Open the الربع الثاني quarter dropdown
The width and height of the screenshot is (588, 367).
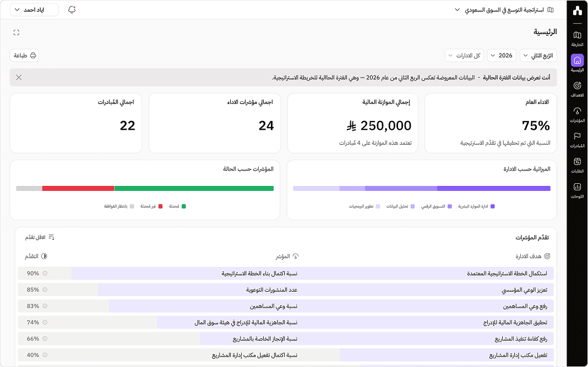coord(538,56)
